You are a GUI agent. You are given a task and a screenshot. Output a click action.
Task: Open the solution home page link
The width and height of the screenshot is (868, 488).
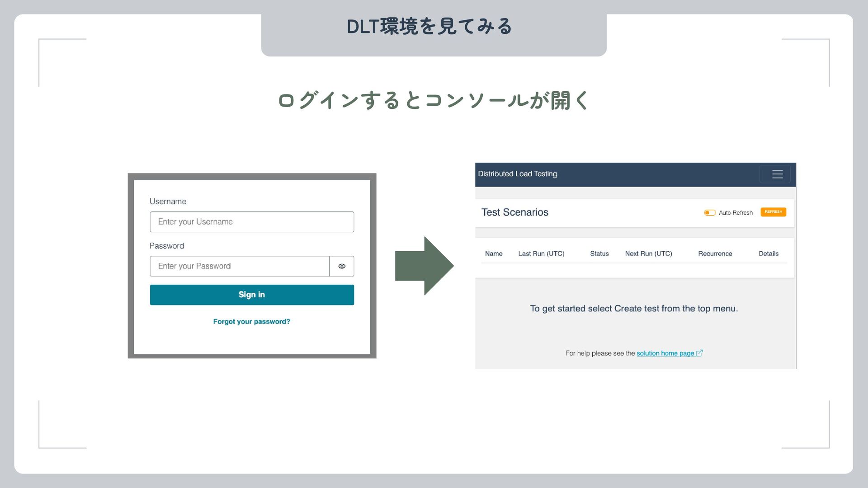click(665, 353)
